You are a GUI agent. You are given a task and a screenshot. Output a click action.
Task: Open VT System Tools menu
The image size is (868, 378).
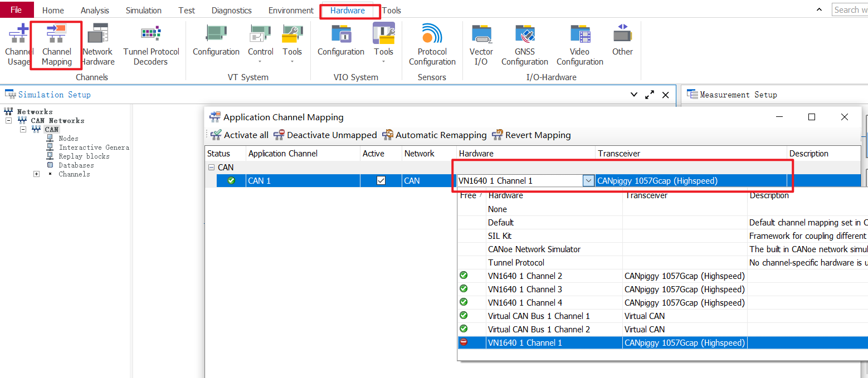tap(292, 43)
